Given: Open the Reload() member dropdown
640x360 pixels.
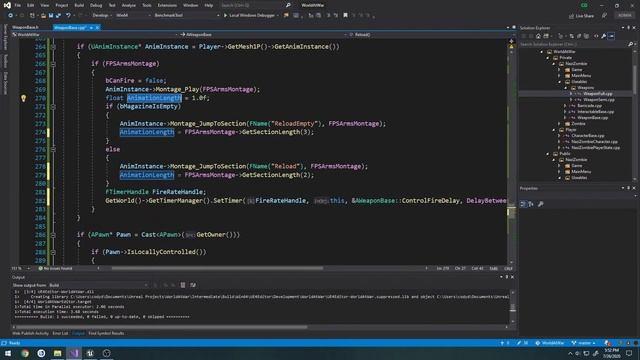Looking at the screenshot, I should point(429,35).
